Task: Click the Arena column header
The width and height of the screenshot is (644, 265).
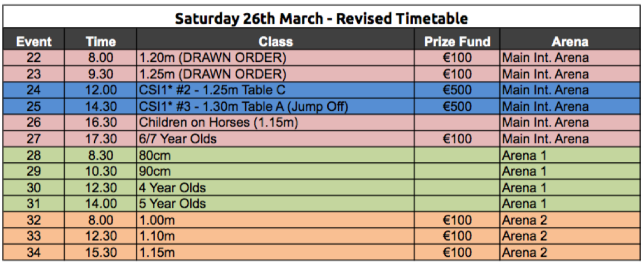Action: coord(570,41)
